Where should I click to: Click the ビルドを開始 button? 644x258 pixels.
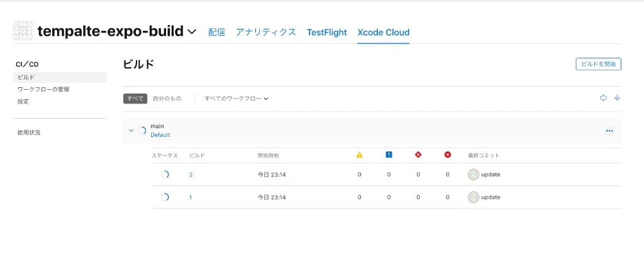[x=599, y=64]
